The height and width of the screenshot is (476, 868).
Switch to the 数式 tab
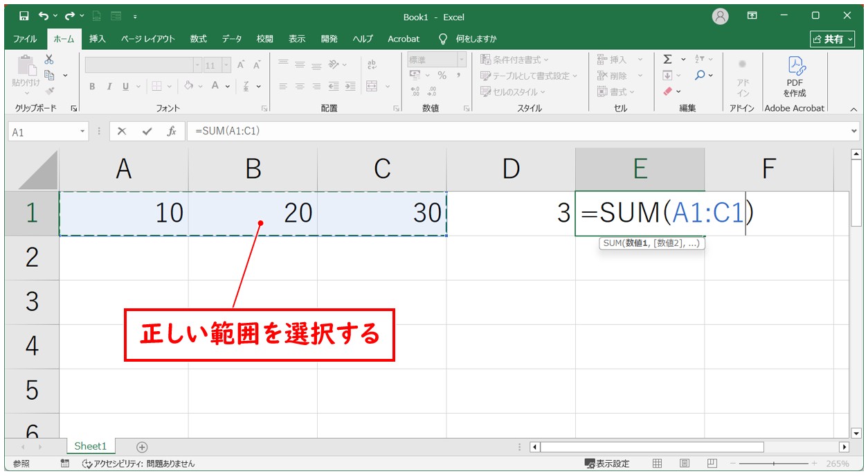199,39
